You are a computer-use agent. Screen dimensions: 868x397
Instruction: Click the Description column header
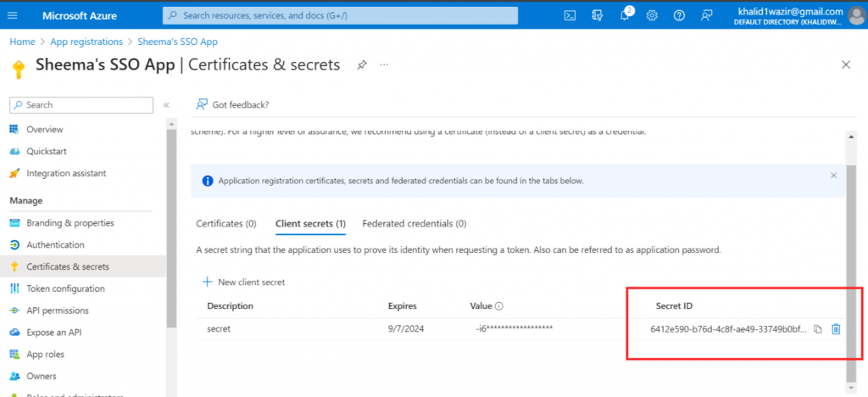coord(231,305)
